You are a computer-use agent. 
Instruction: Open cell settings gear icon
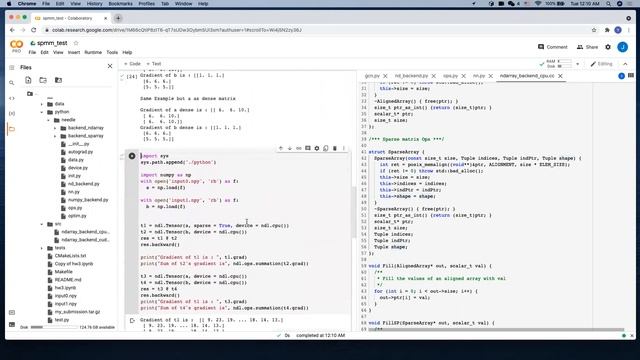point(317,148)
